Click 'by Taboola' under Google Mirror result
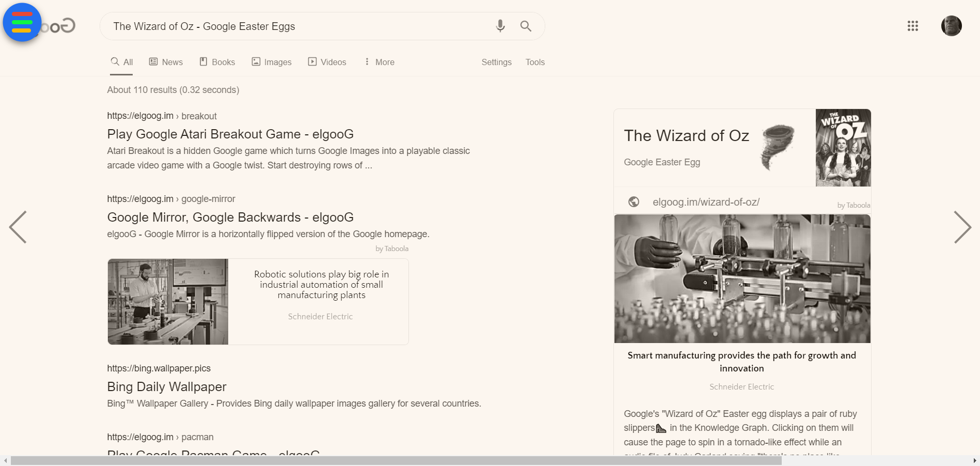This screenshot has height=466, width=980. tap(392, 248)
